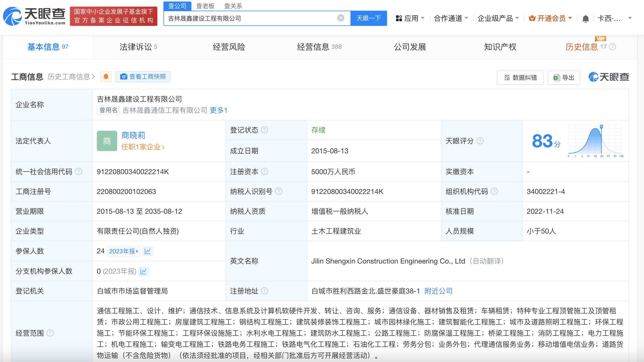Open trend chart icon for 分支机构参保人数
The height and width of the screenshot is (362, 644).
tap(143, 271)
